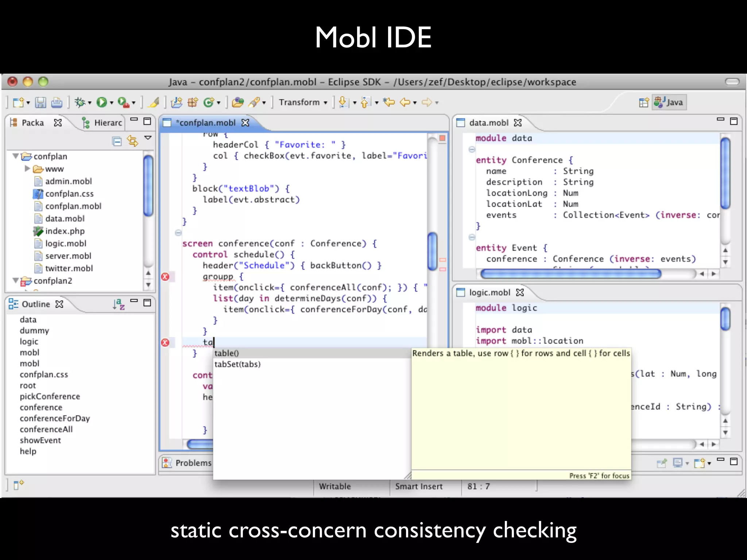Select the Outline view tab
The width and height of the screenshot is (747, 560).
[x=36, y=304]
